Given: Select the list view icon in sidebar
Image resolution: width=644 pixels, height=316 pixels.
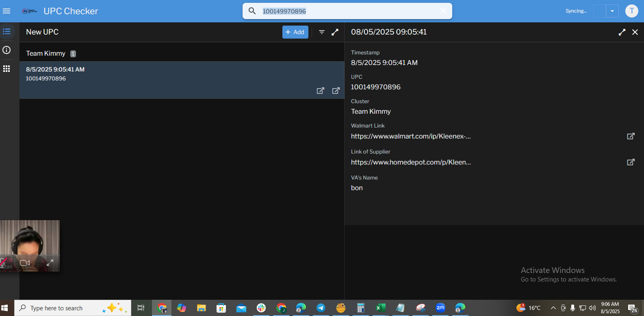Looking at the screenshot, I should tap(7, 32).
